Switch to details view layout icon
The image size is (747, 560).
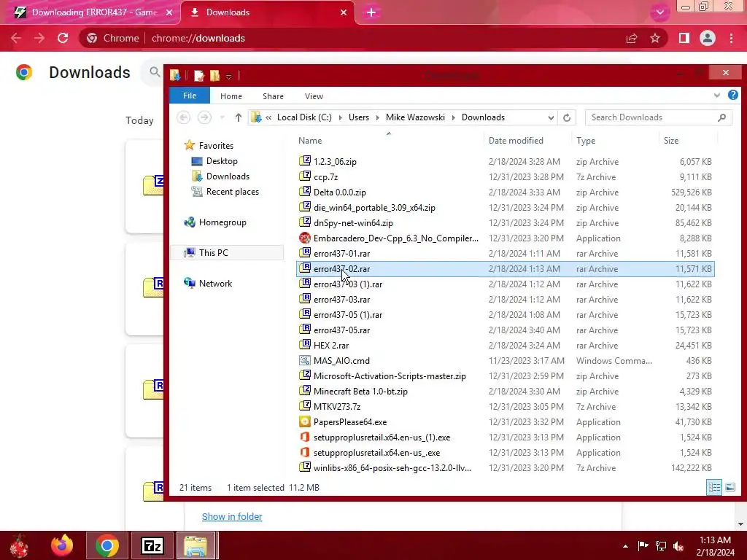coord(714,487)
